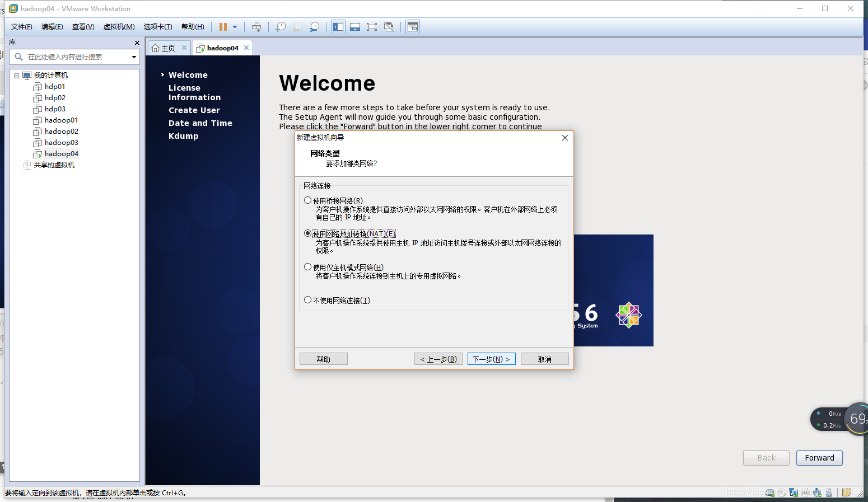
Task: Close the hadoop04 tab
Action: click(x=246, y=48)
